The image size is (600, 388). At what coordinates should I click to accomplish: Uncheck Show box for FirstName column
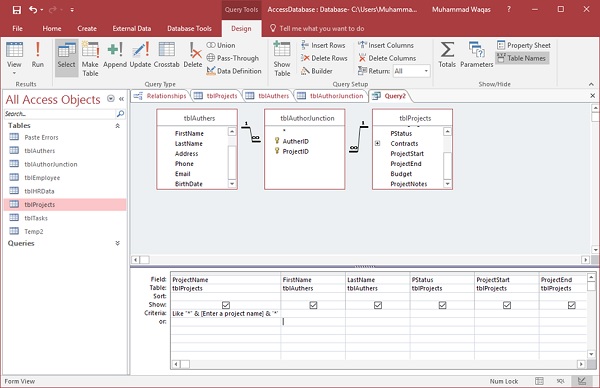(x=313, y=305)
